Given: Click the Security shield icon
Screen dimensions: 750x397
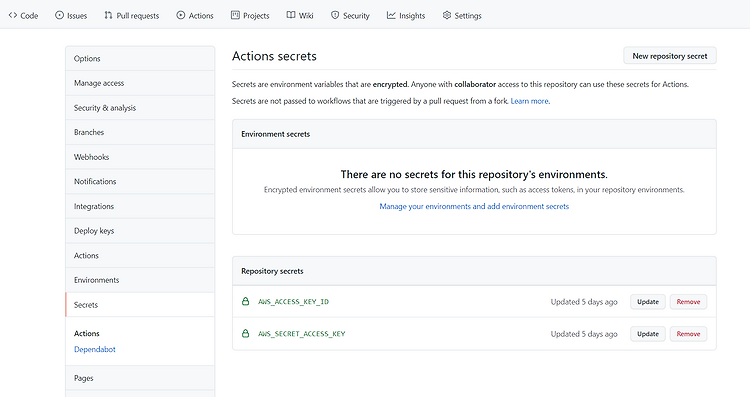Looking at the screenshot, I should click(x=335, y=15).
